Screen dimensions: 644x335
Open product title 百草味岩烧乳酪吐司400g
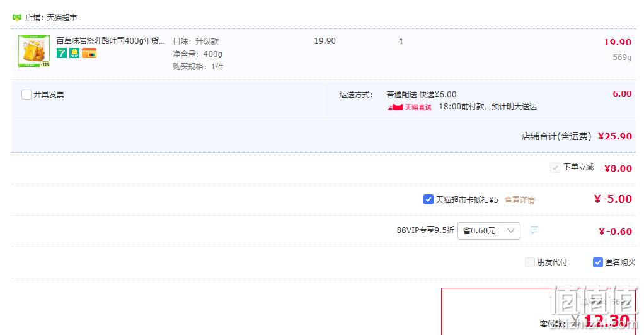coord(110,41)
